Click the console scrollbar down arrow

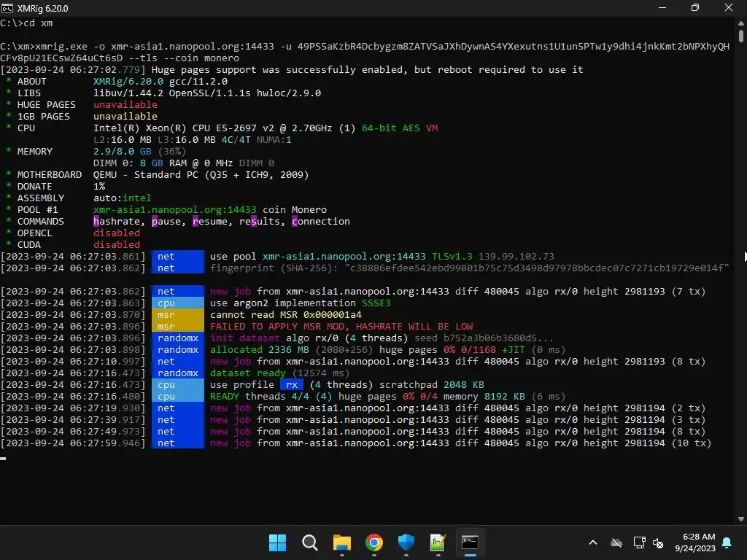point(741,519)
